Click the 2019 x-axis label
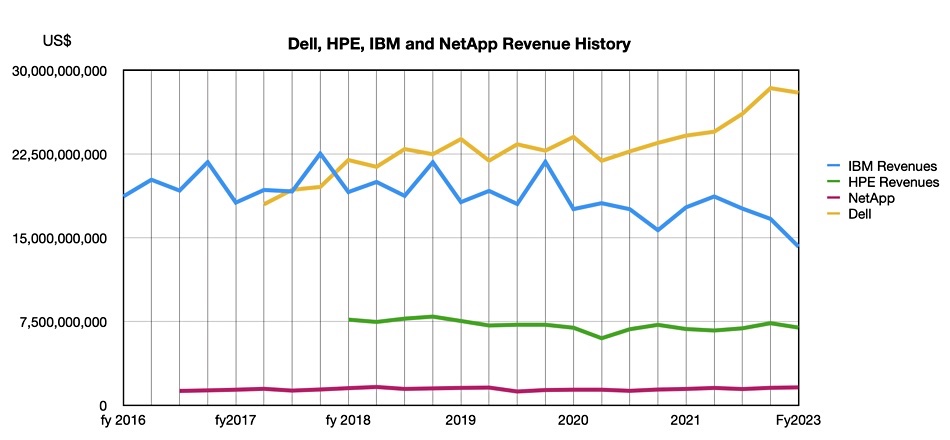This screenshot has width=950, height=440. pos(460,420)
